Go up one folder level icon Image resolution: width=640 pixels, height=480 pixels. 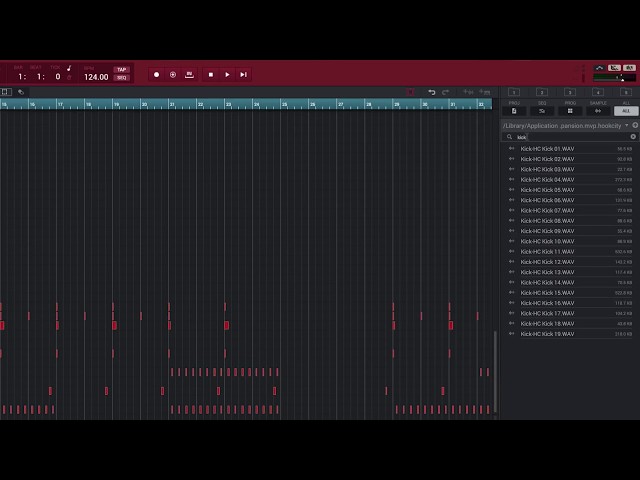[635, 125]
